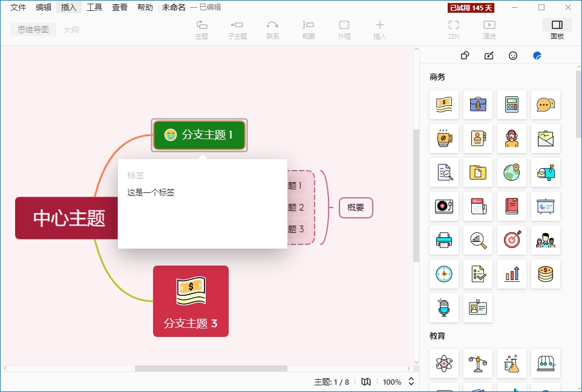
Task: Insert the ID badge sticker
Action: point(478,308)
